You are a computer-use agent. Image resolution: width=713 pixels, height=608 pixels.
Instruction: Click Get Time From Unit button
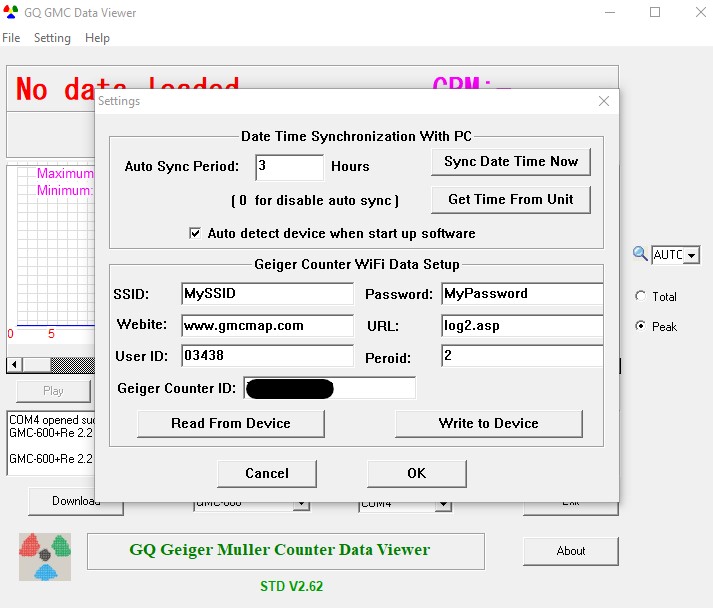pos(510,199)
